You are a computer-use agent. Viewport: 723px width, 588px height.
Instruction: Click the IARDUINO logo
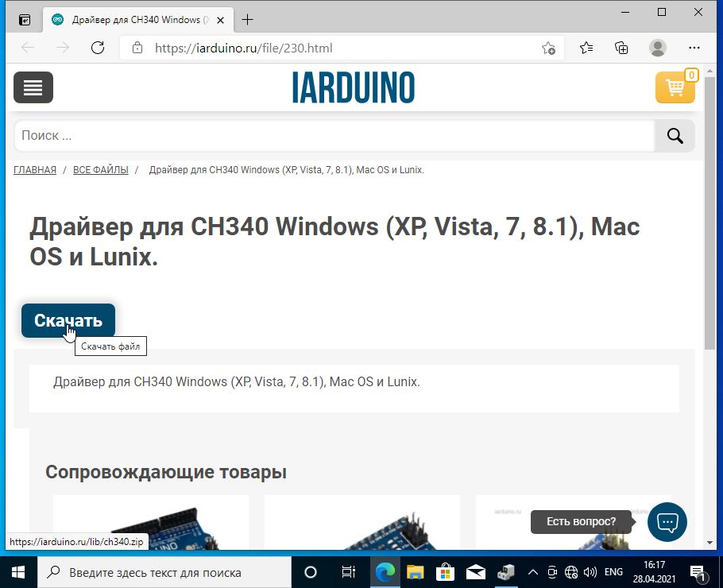[354, 87]
